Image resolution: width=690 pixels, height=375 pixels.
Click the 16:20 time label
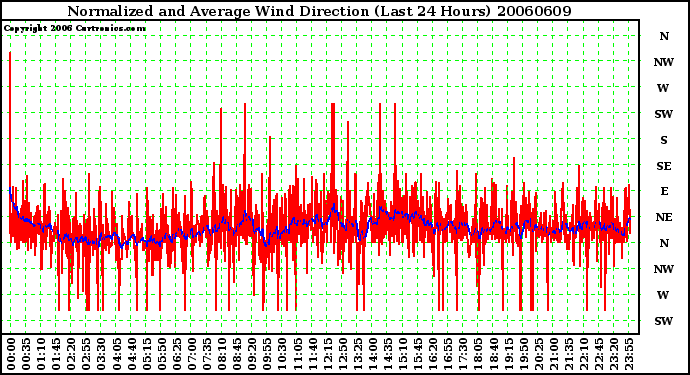pos(433,354)
